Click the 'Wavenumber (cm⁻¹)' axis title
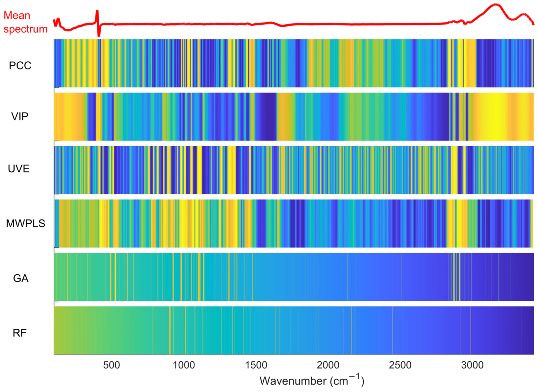538x392 pixels. pyautogui.click(x=312, y=380)
